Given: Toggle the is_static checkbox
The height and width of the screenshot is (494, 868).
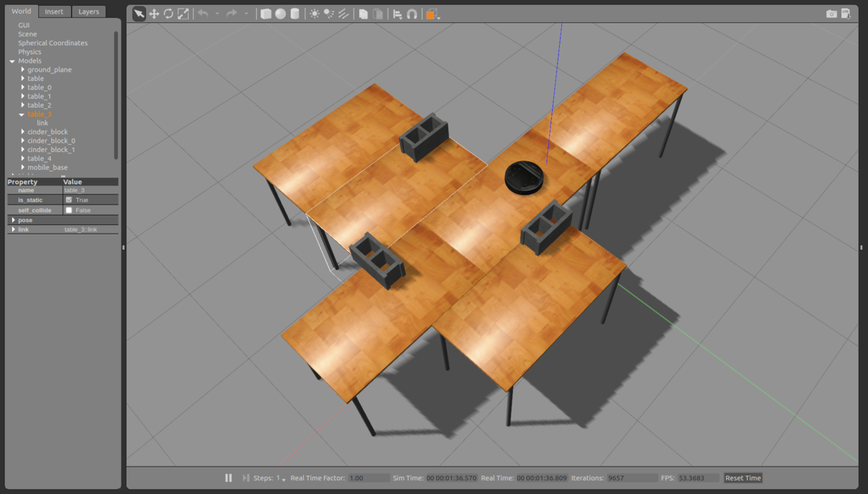Looking at the screenshot, I should click(x=69, y=200).
